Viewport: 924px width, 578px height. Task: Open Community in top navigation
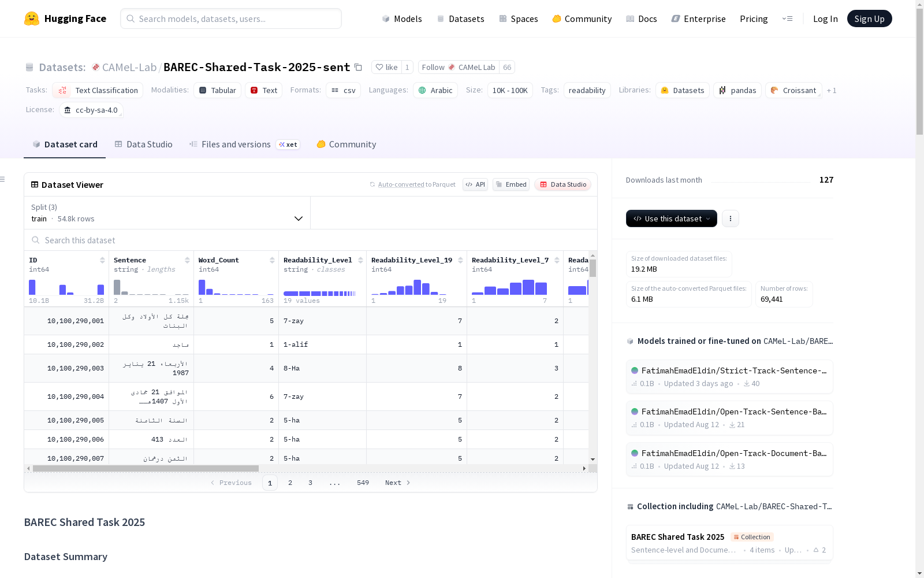tap(582, 18)
